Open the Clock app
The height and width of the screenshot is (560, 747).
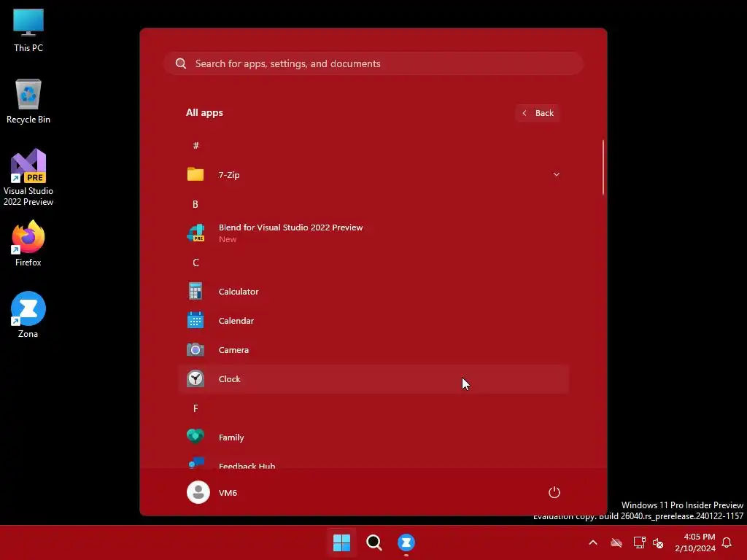[373, 379]
